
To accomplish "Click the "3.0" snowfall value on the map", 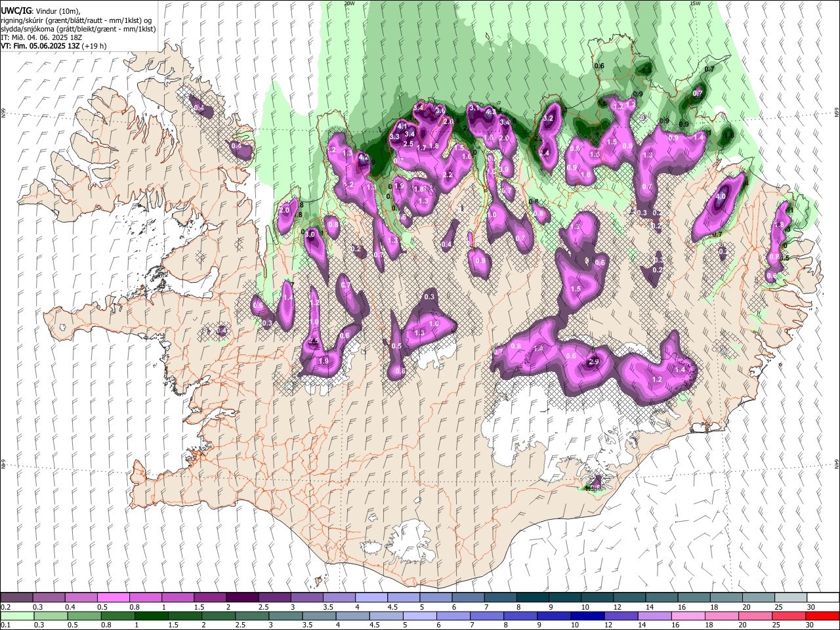I will coord(311,234).
